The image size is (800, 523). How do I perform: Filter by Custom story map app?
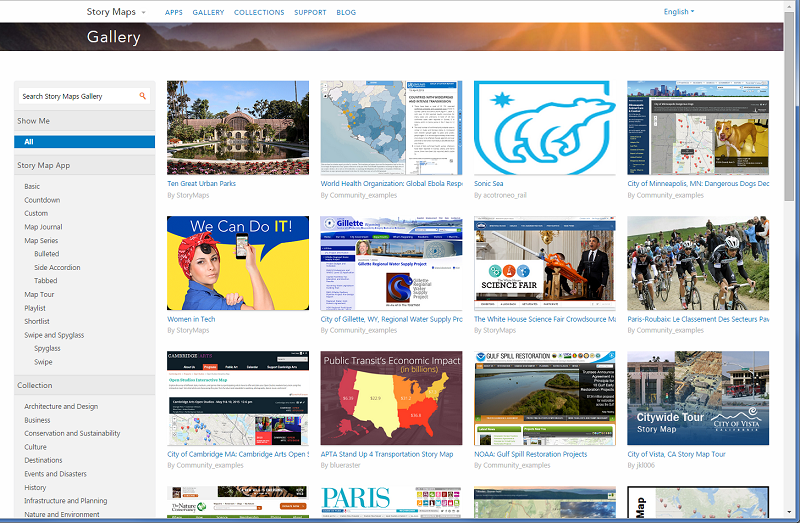tap(36, 213)
